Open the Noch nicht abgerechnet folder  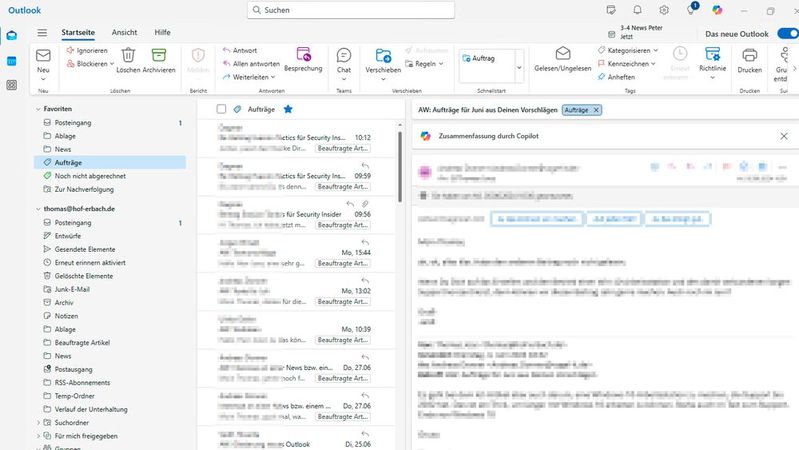(110, 176)
